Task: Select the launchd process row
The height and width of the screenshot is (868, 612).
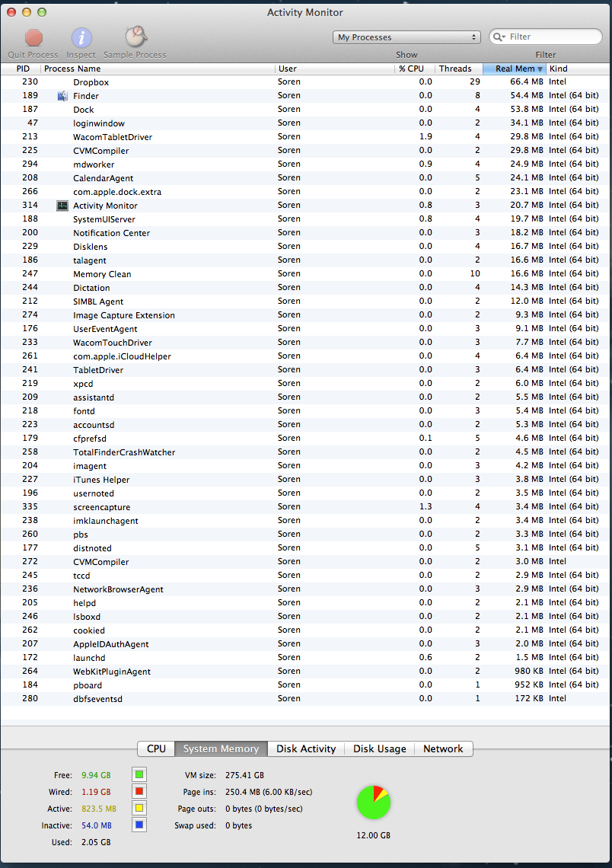Action: coord(306,658)
